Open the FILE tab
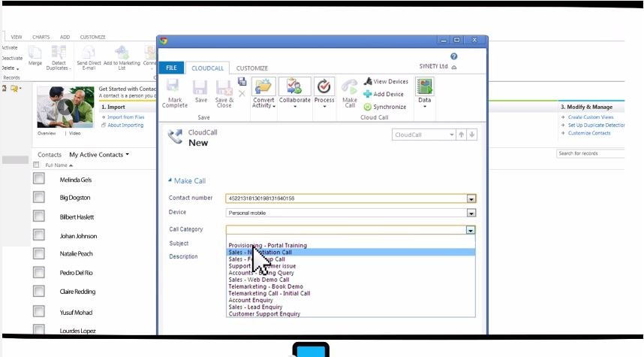644x357 pixels. coord(171,68)
